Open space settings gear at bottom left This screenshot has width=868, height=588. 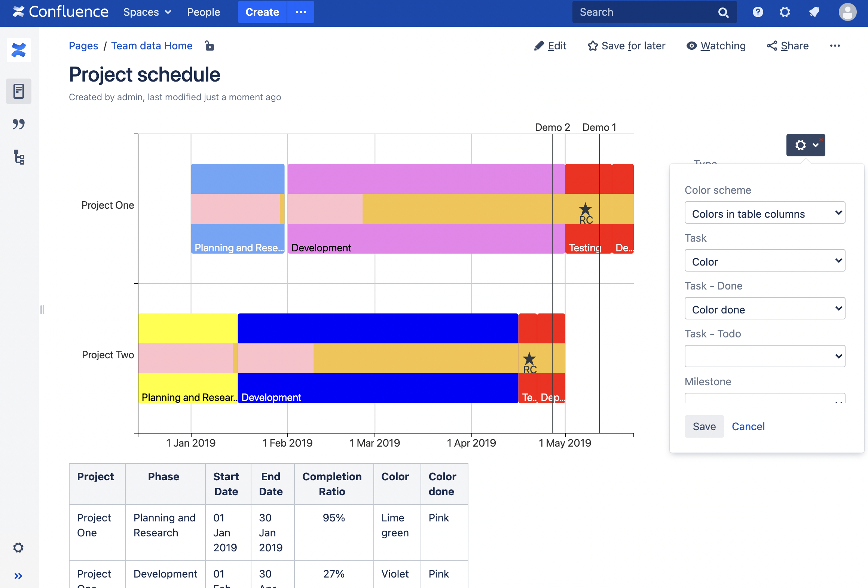point(18,548)
